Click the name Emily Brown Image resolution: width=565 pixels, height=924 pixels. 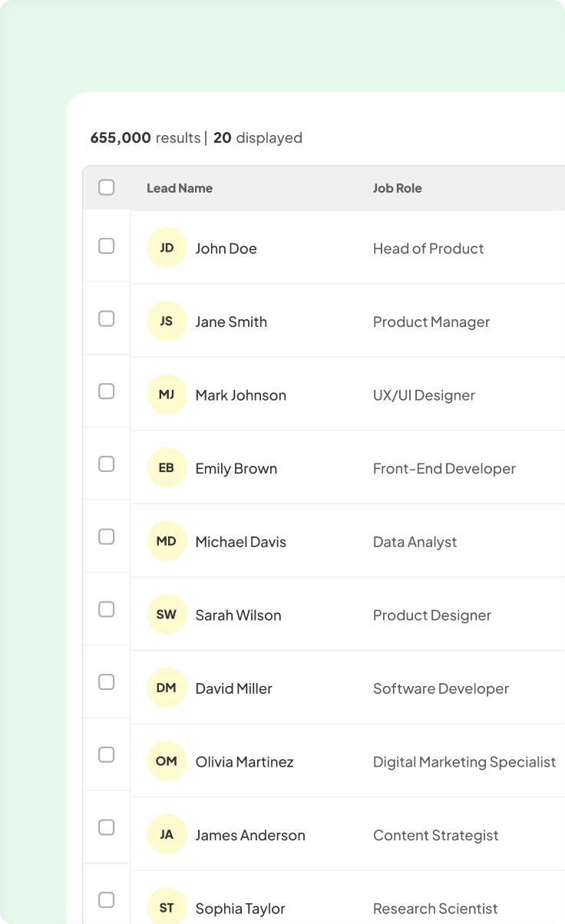236,468
